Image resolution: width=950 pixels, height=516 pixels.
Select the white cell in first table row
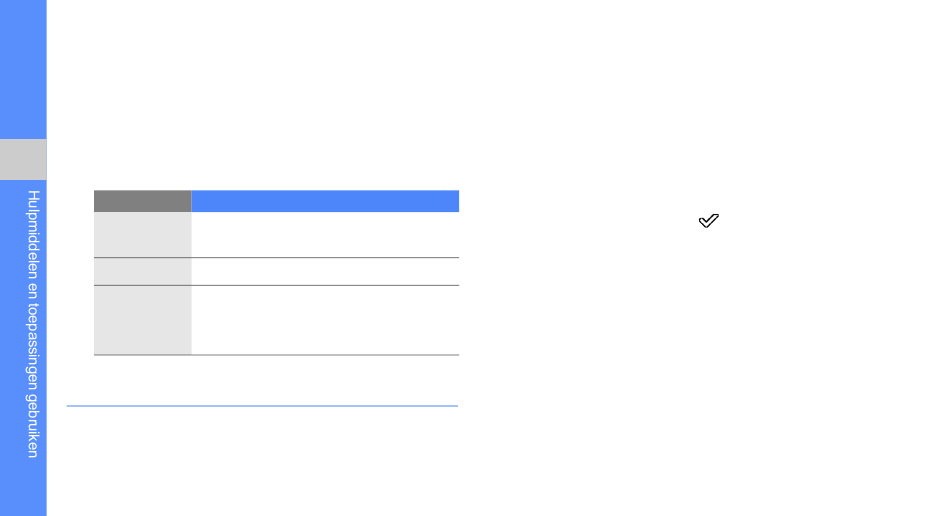(325, 234)
